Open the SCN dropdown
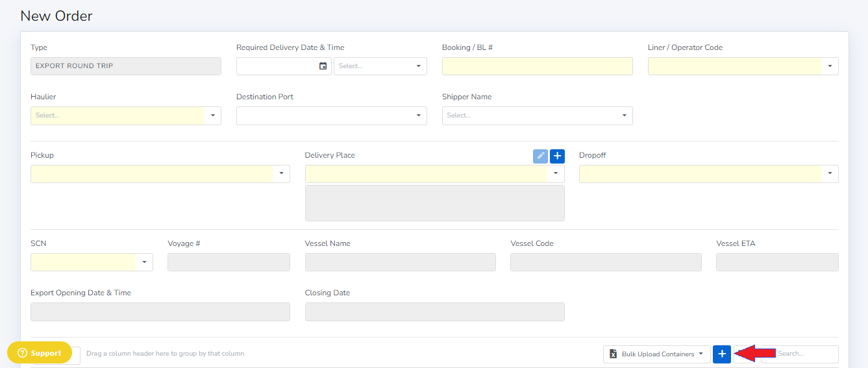This screenshot has height=368, width=868. pos(144,262)
